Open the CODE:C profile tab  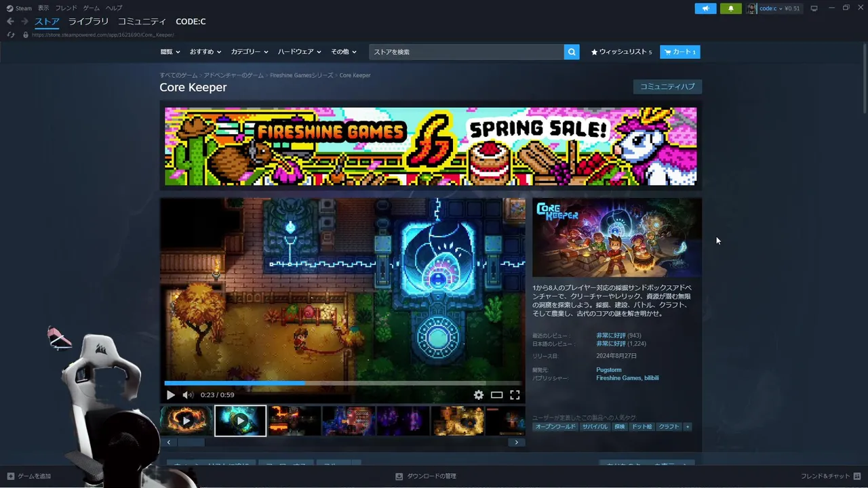[191, 22]
